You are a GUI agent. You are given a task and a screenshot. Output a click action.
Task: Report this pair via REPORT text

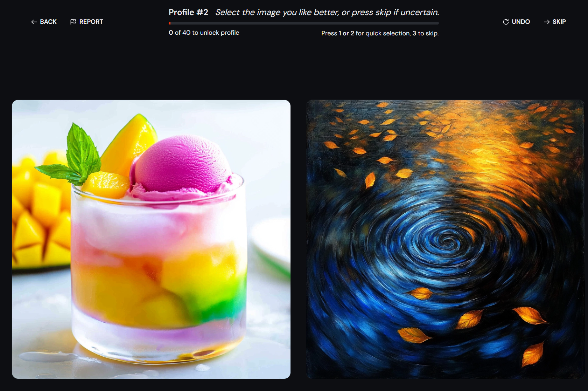click(91, 22)
